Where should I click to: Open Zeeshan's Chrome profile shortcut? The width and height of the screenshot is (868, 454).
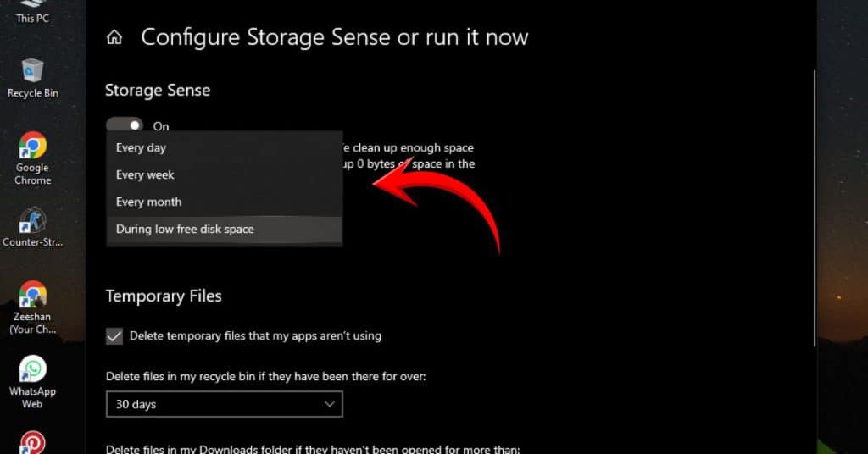point(33,296)
